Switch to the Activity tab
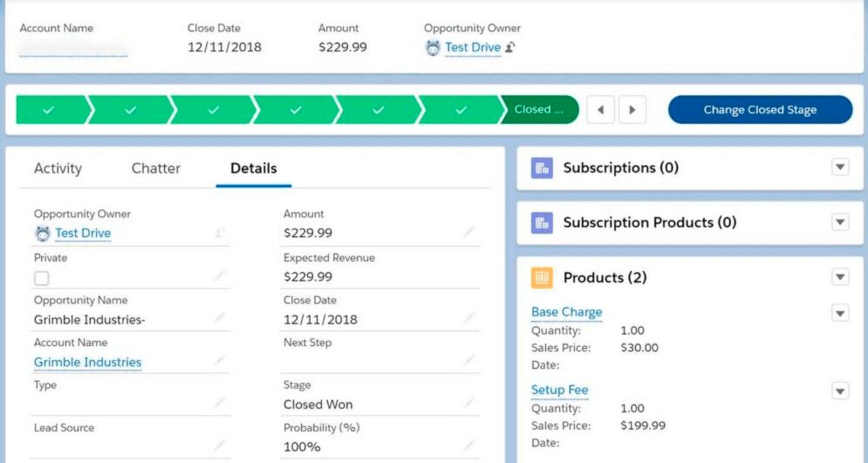The height and width of the screenshot is (463, 868). pyautogui.click(x=58, y=168)
